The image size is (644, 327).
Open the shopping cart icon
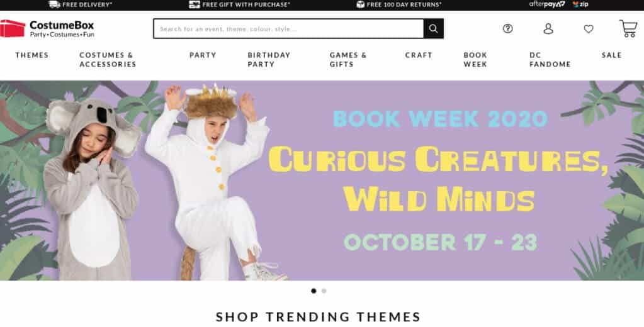coord(628,28)
